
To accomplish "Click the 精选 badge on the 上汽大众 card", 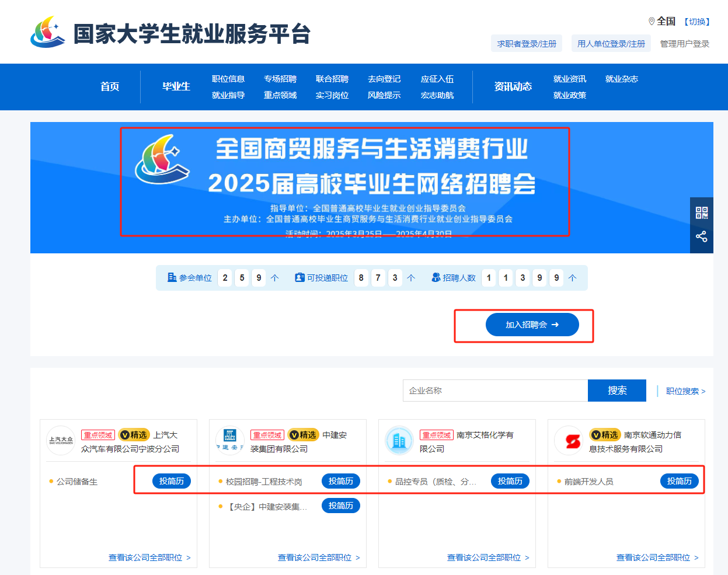I will [x=134, y=435].
